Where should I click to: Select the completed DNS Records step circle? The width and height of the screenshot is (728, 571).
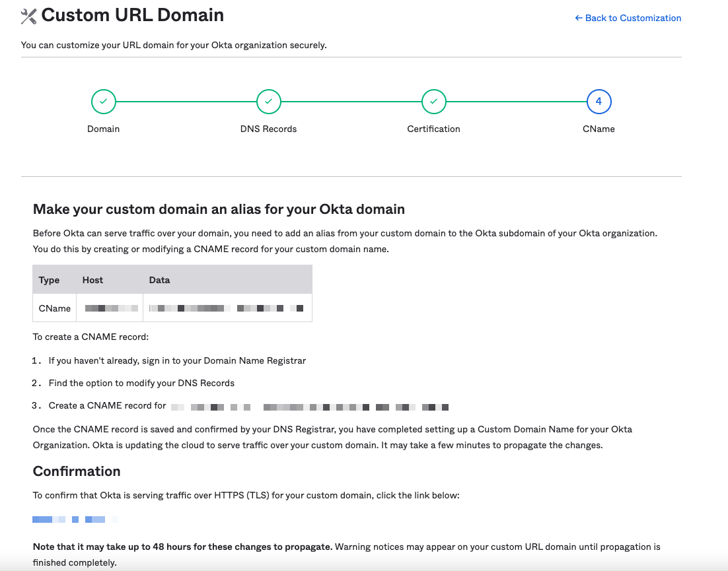click(x=269, y=102)
